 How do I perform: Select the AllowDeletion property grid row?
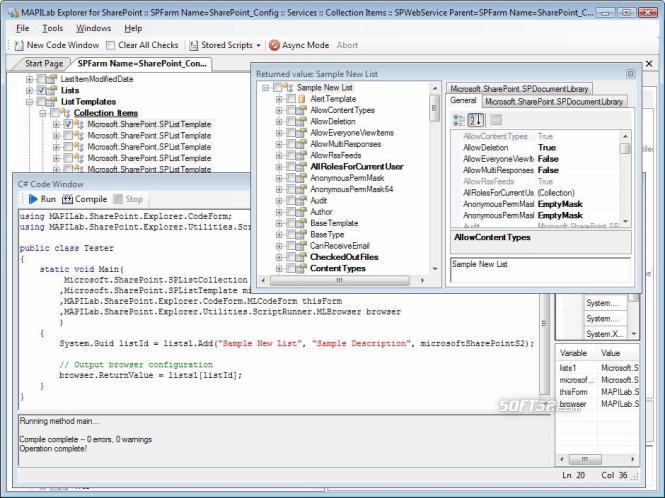click(x=536, y=148)
